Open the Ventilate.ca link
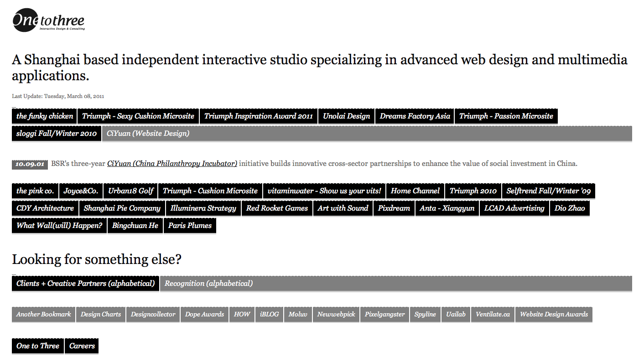Viewport: 644px width, 362px height. pos(493,315)
